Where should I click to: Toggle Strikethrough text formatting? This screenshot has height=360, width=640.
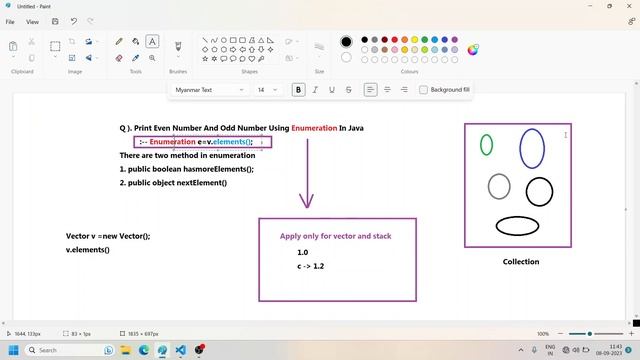[x=349, y=90]
